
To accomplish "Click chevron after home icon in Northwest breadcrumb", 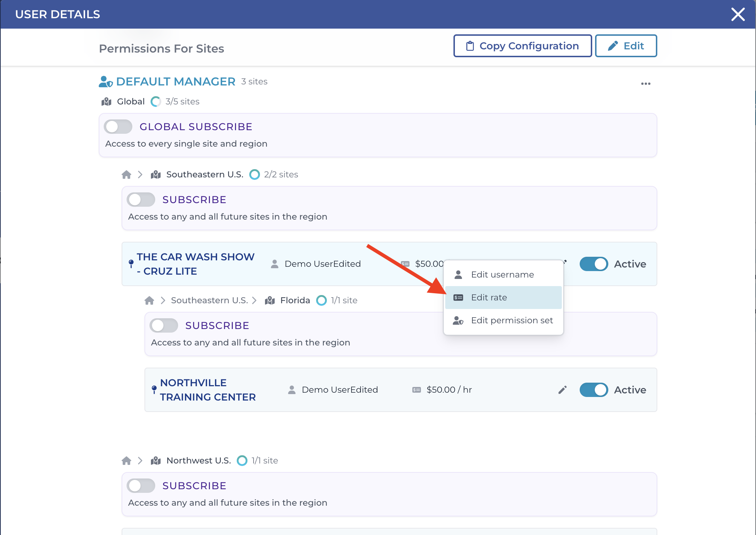I will click(x=140, y=461).
